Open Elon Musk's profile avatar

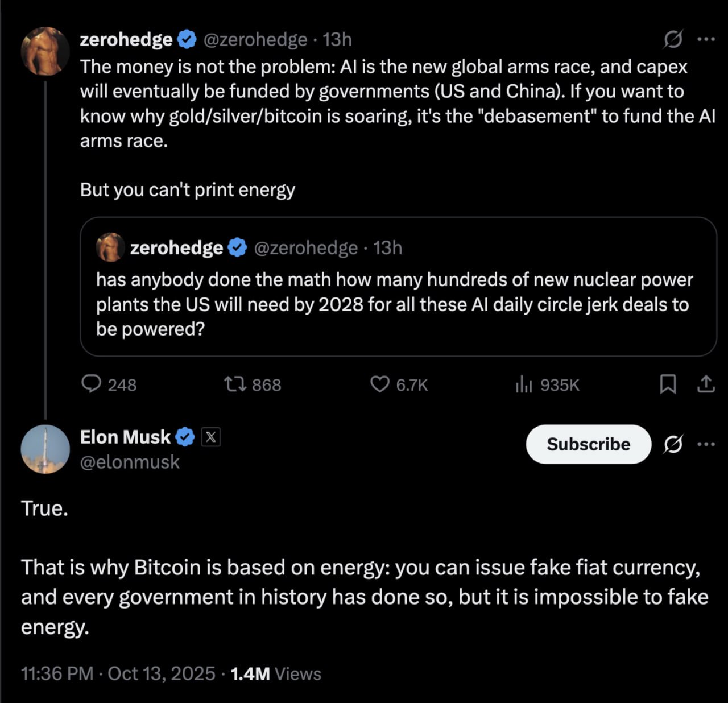45,449
